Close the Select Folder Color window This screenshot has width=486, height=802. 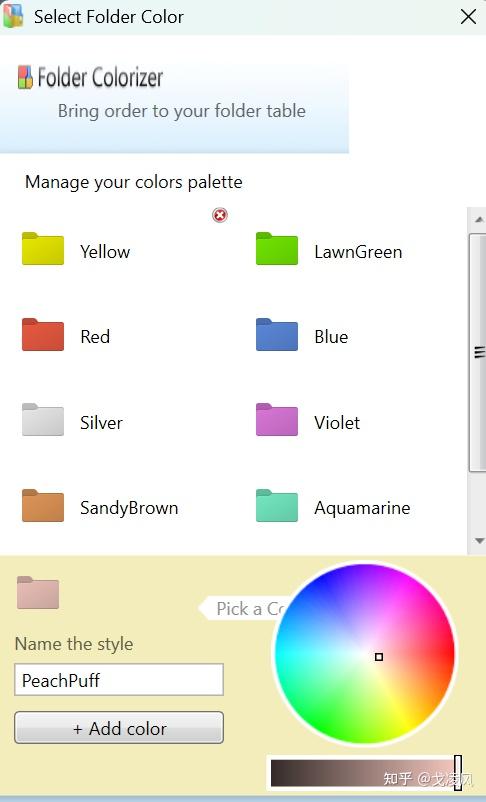click(468, 17)
